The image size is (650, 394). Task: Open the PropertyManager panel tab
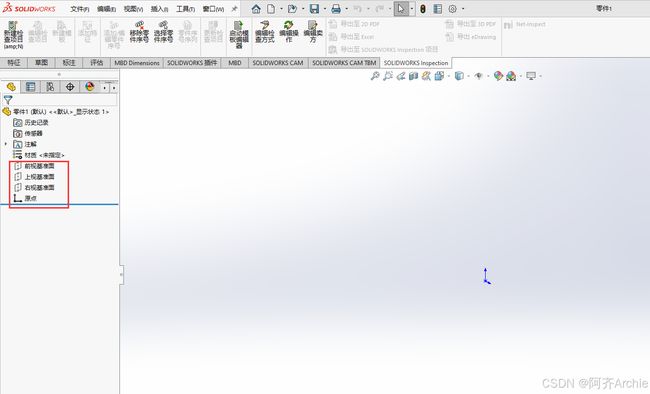coord(30,87)
